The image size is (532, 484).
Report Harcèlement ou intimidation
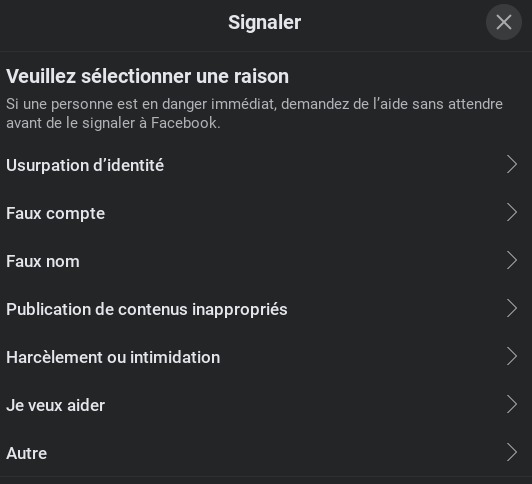click(x=266, y=357)
